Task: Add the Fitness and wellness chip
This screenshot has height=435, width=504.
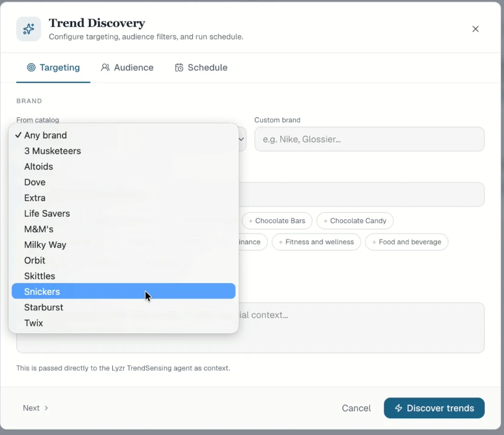Action: [x=316, y=242]
